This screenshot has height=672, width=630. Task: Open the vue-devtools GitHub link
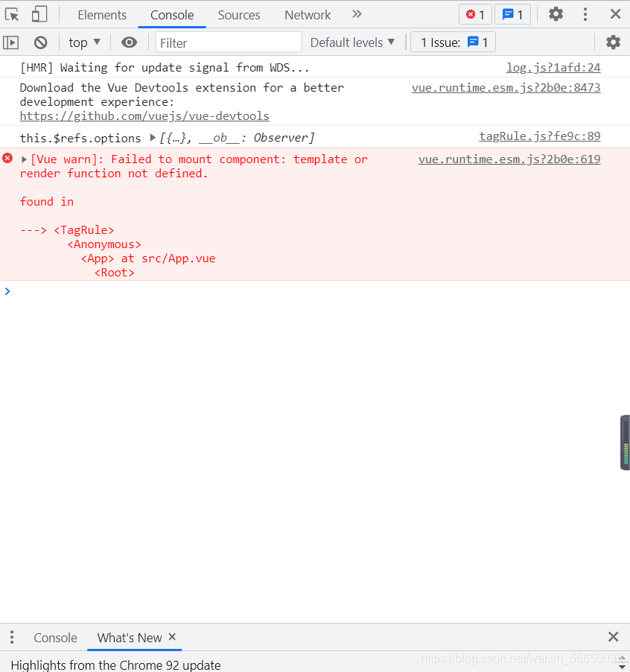click(144, 115)
